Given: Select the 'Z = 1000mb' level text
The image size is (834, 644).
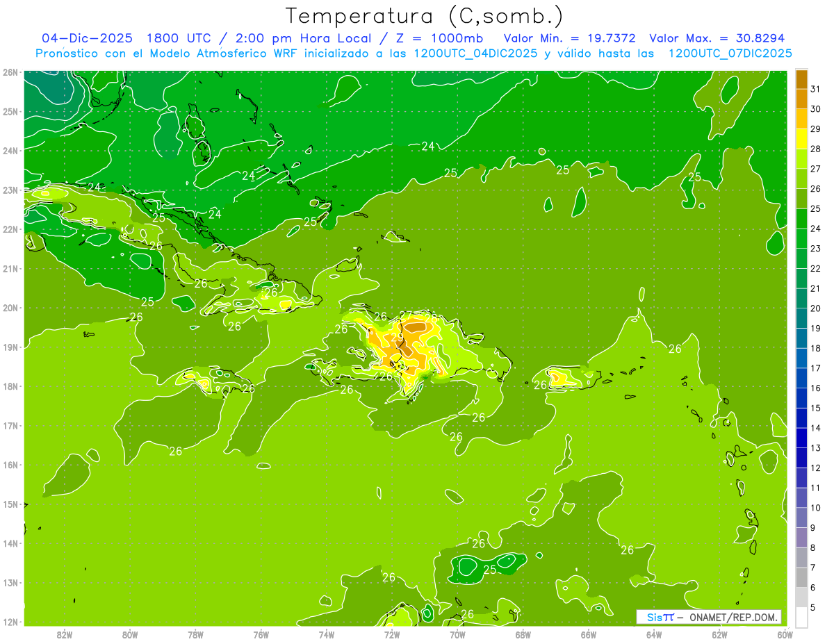Looking at the screenshot, I should [x=439, y=38].
